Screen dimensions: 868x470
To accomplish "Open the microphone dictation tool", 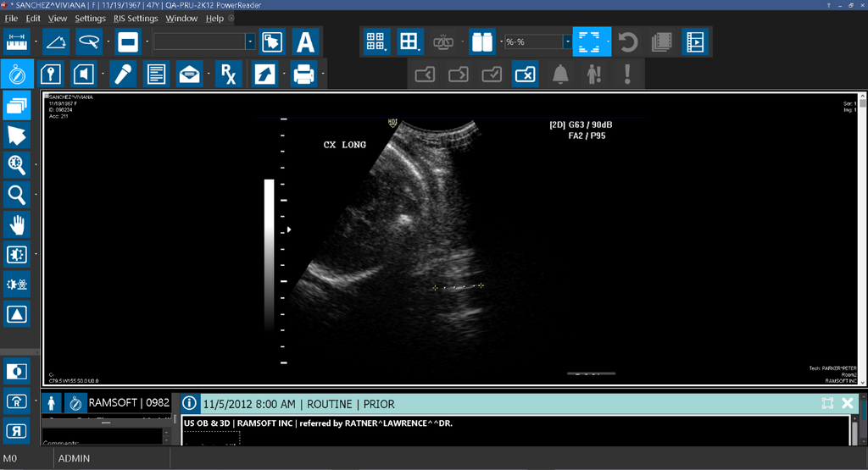I will 123,75.
